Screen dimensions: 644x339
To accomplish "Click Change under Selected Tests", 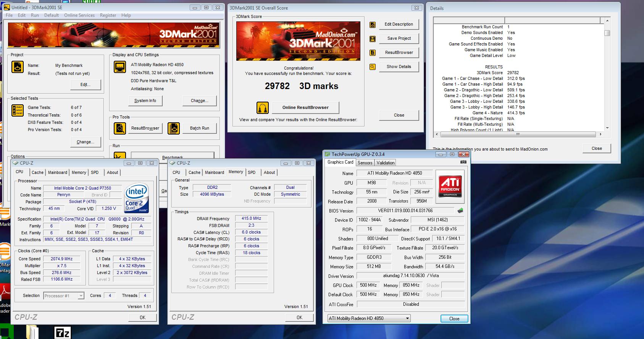I will click(86, 142).
